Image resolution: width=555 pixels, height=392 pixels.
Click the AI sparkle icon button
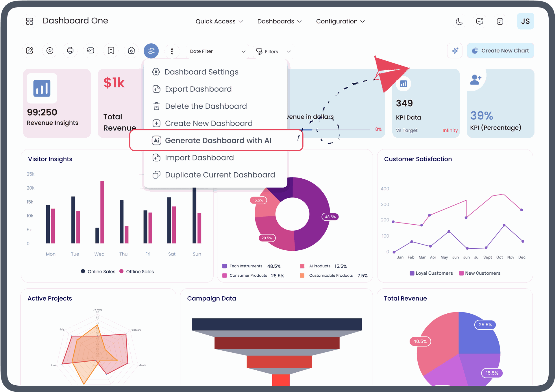click(x=455, y=51)
